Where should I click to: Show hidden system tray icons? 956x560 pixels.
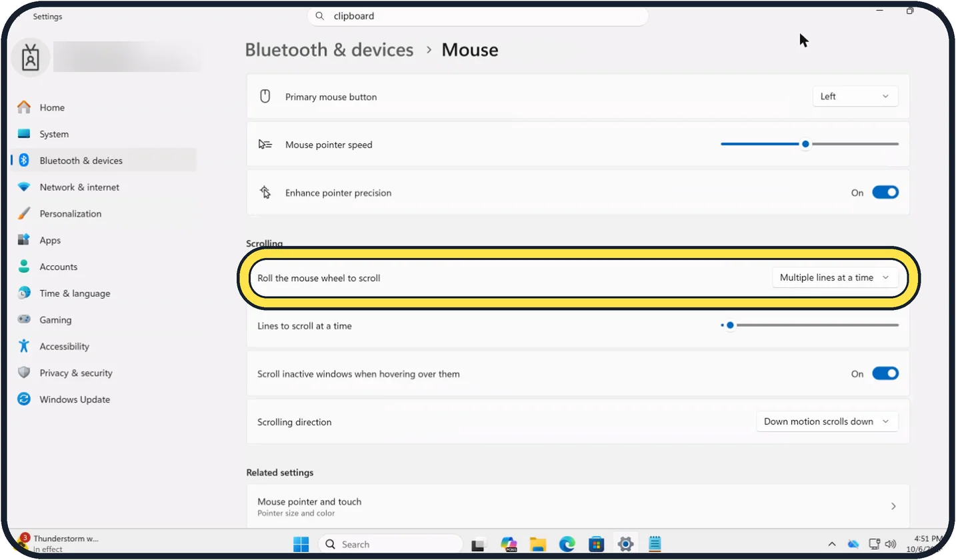click(x=832, y=544)
